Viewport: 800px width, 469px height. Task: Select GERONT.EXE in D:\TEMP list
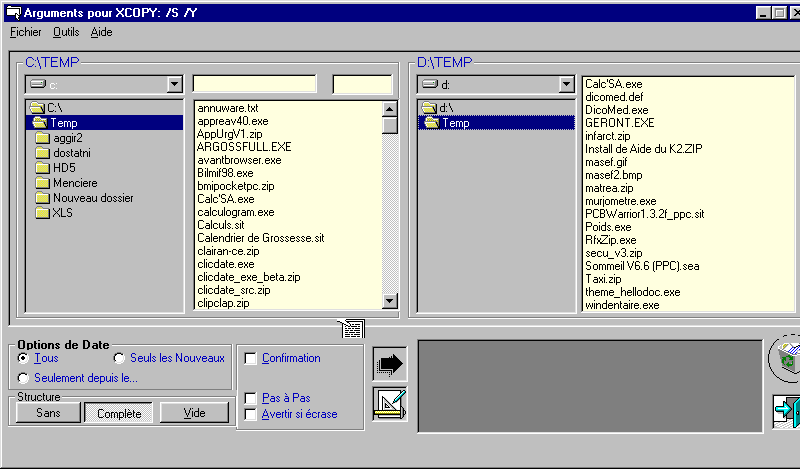pyautogui.click(x=619, y=123)
